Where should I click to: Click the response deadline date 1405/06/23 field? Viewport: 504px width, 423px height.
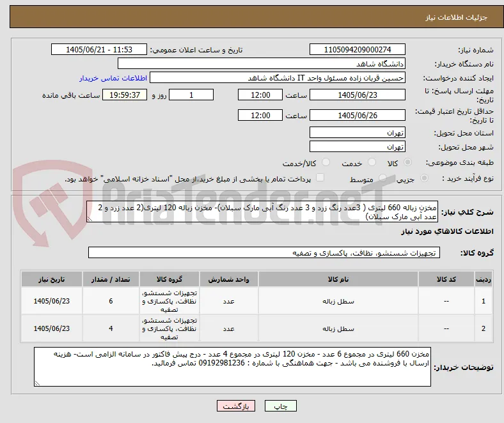[x=357, y=95]
